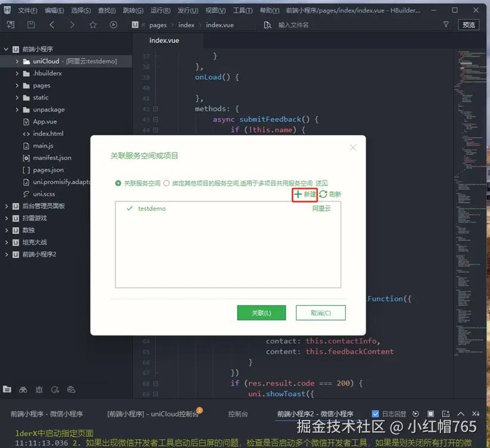The width and height of the screenshot is (490, 448).
Task: Expand the pages folder
Action: (x=17, y=85)
